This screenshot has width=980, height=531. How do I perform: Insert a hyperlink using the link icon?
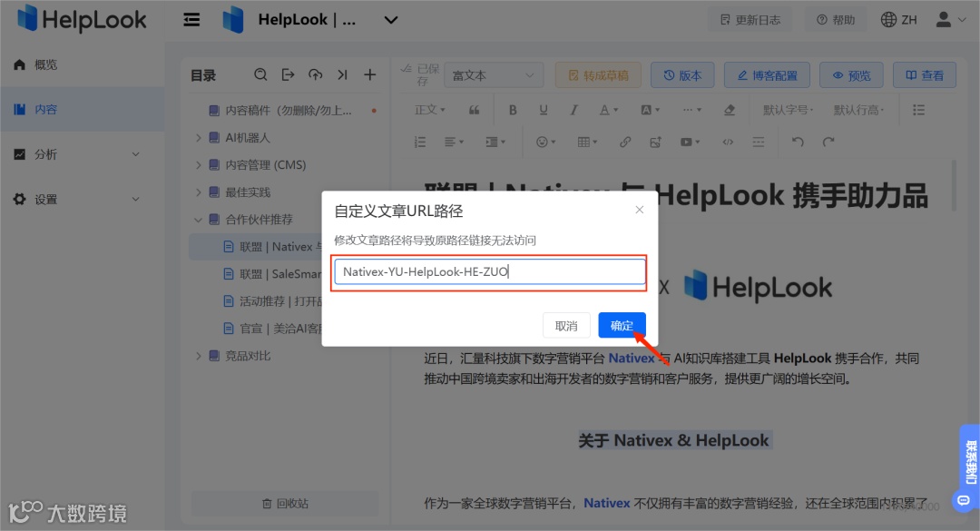click(x=624, y=141)
